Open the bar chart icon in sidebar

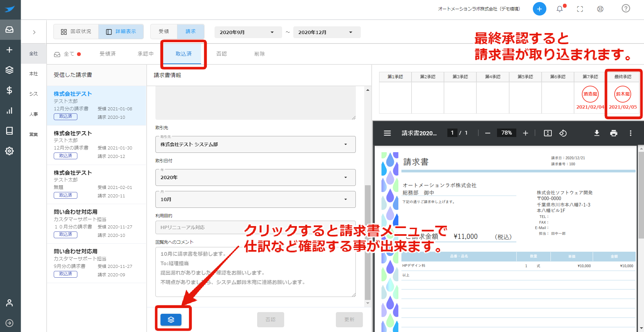pyautogui.click(x=9, y=111)
